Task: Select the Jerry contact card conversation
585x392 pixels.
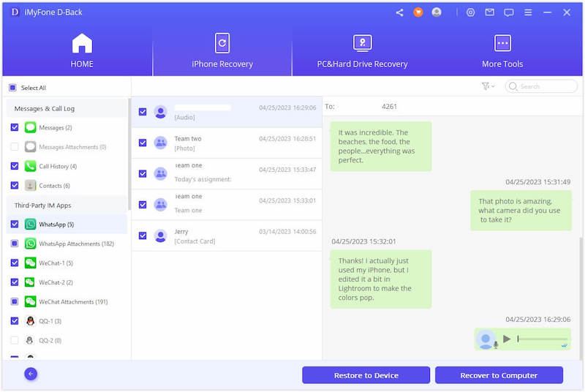Action: tap(227, 236)
